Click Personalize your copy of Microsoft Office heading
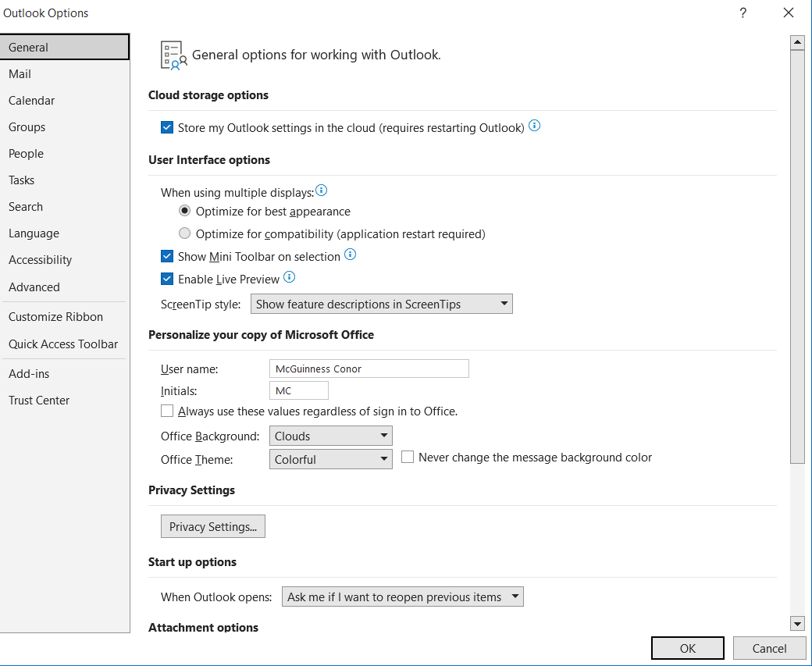812x666 pixels. 261,335
